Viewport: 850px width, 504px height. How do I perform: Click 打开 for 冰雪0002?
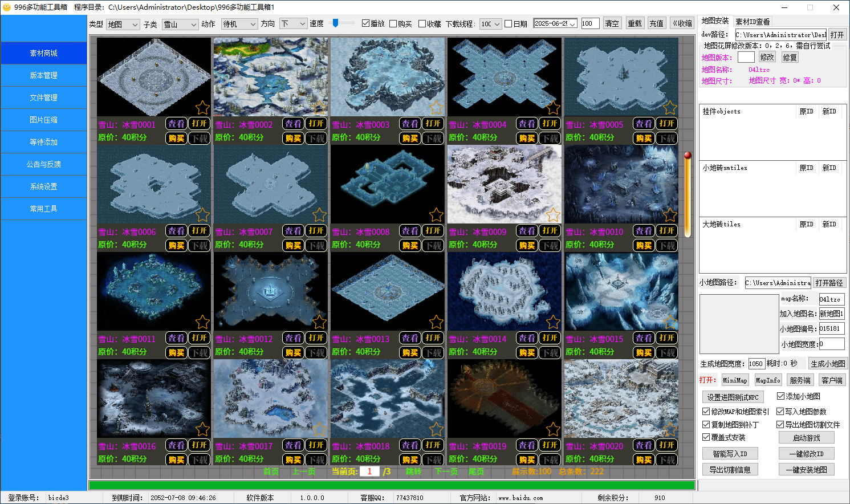tap(316, 123)
